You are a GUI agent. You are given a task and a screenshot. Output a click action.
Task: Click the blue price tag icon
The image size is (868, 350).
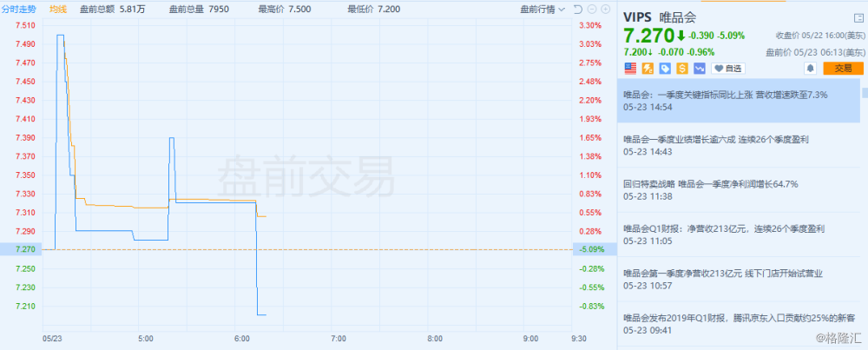(665, 68)
